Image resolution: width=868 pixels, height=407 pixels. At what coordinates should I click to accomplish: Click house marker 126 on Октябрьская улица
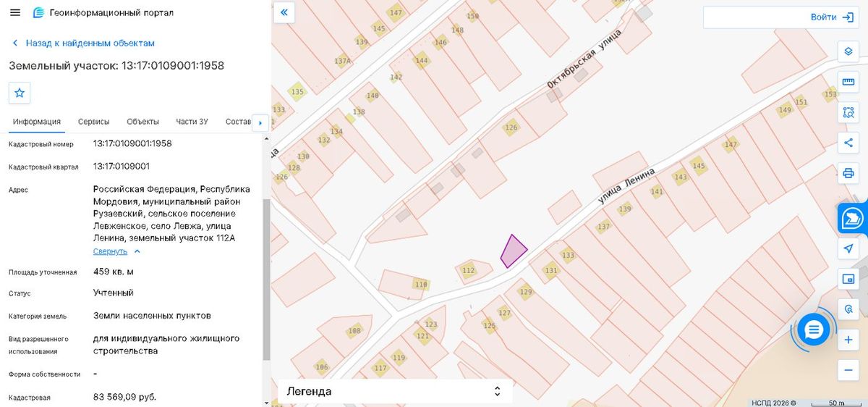pos(511,127)
